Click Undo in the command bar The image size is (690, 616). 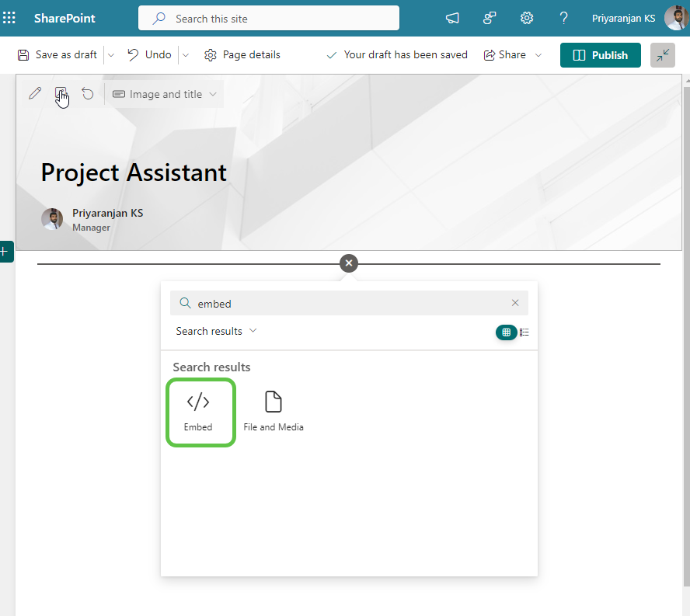tap(148, 54)
